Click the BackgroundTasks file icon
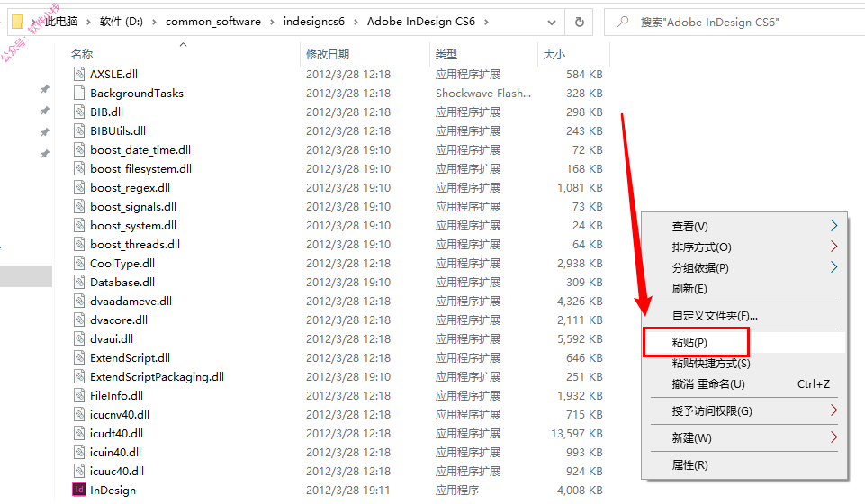The image size is (865, 504). point(79,93)
